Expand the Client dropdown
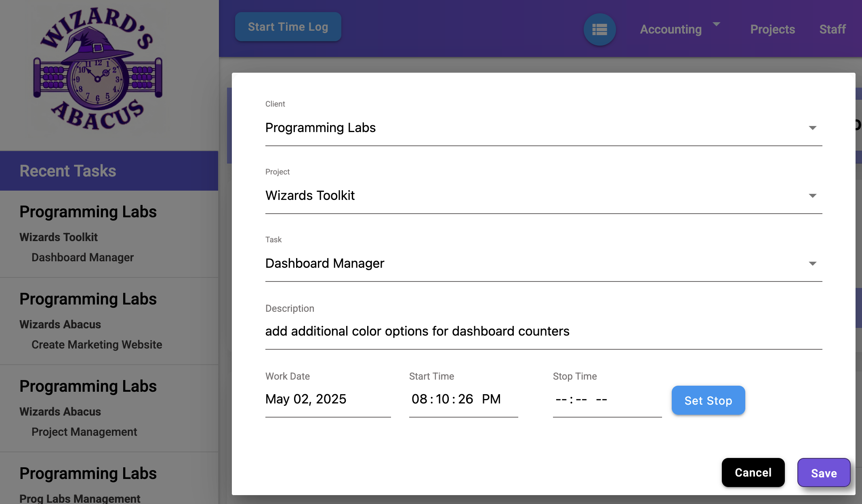 point(812,128)
